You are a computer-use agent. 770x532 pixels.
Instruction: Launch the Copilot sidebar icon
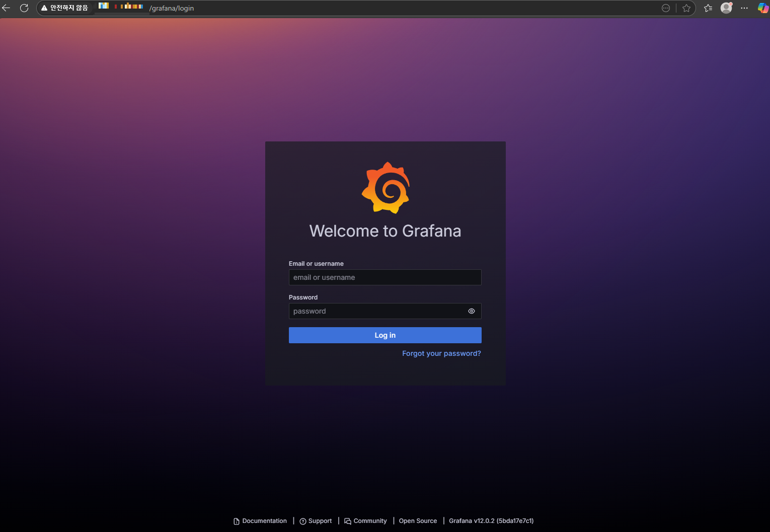point(763,8)
